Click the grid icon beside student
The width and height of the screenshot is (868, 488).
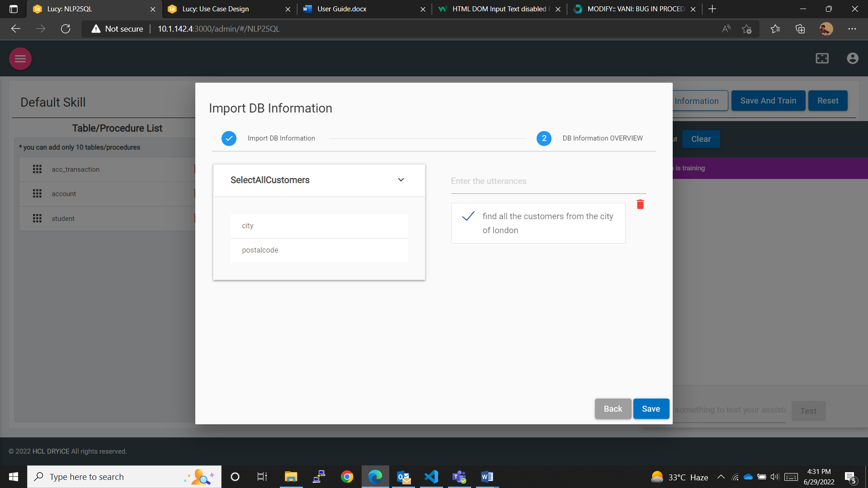pyautogui.click(x=37, y=219)
